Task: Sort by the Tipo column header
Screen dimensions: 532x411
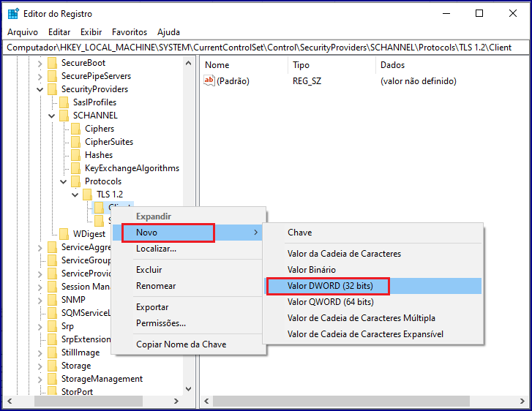Action: pyautogui.click(x=331, y=65)
